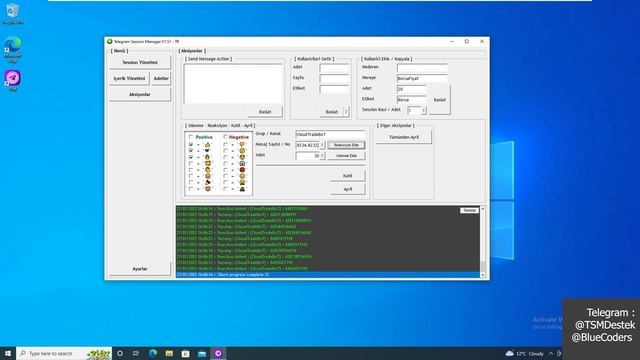Click Baslat under Send Message Action
This screenshot has width=640, height=360.
[265, 111]
